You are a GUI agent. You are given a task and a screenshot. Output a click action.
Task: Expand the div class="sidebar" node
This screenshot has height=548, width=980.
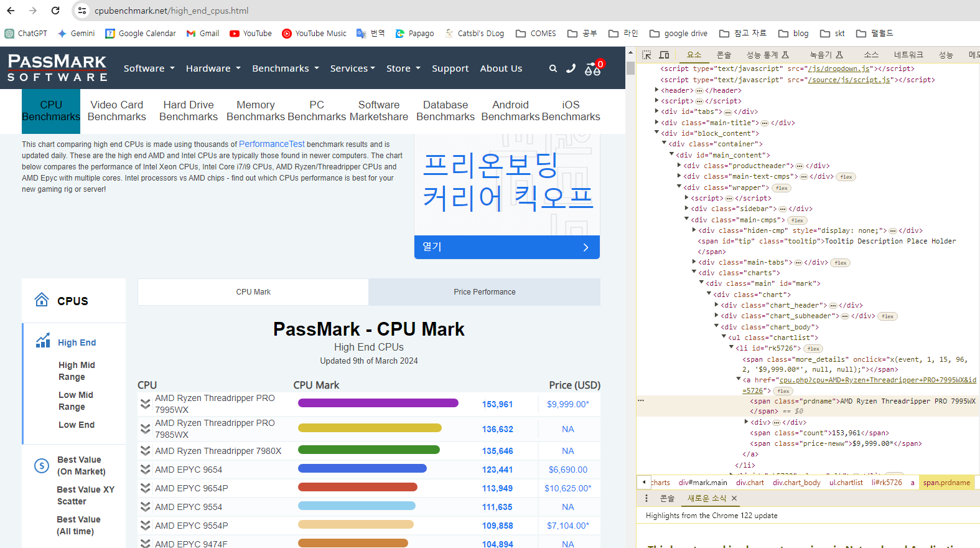click(x=686, y=209)
